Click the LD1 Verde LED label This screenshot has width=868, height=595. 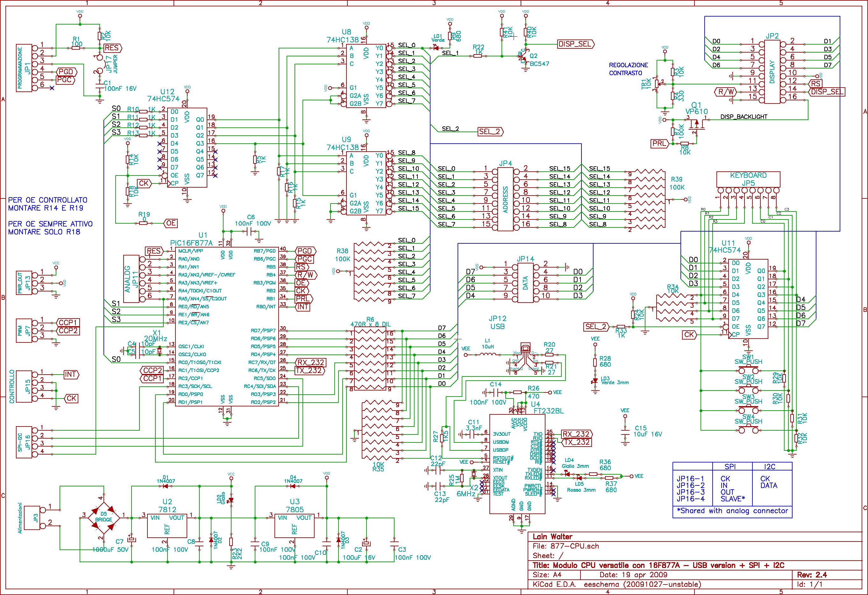(438, 38)
